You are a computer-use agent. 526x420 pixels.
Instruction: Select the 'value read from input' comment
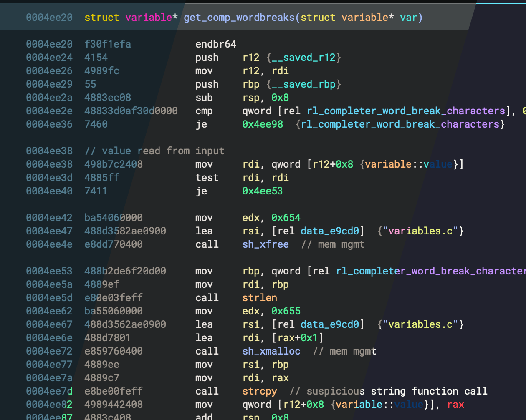click(154, 151)
